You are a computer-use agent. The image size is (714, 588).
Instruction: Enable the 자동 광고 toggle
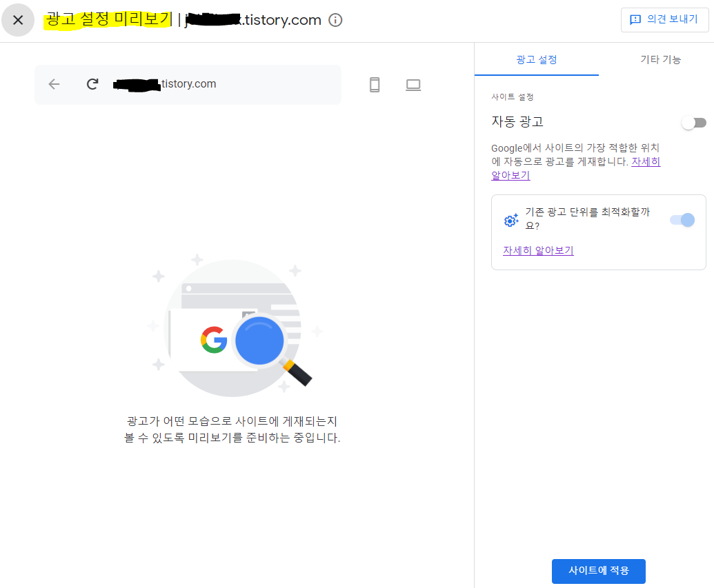(693, 123)
